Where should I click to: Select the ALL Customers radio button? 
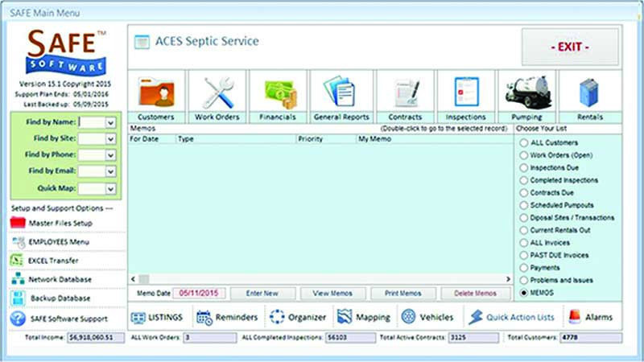[524, 143]
